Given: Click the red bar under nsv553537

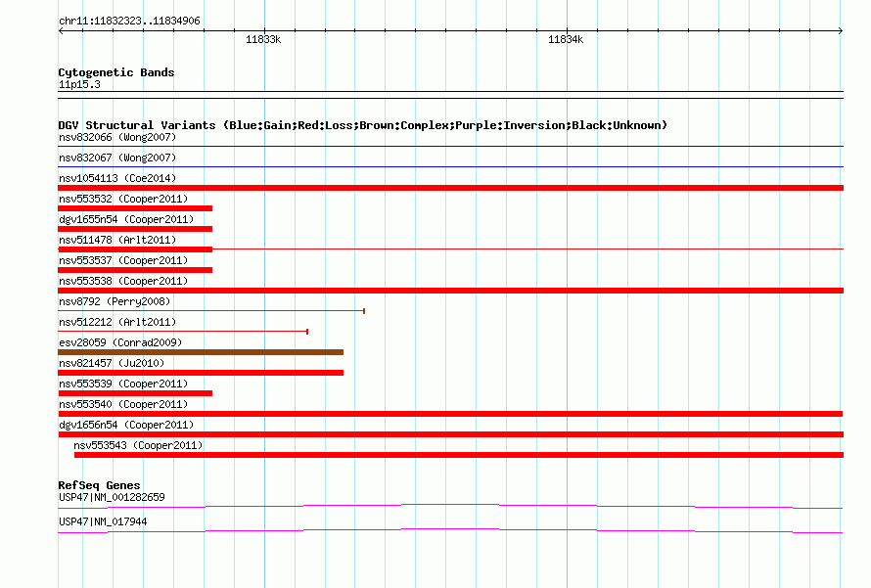Looking at the screenshot, I should click(x=135, y=270).
